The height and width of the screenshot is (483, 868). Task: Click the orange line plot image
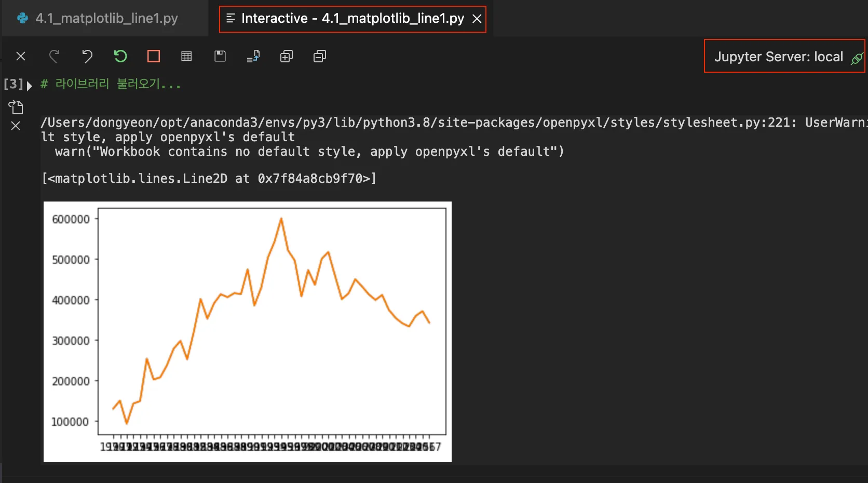[x=248, y=332]
